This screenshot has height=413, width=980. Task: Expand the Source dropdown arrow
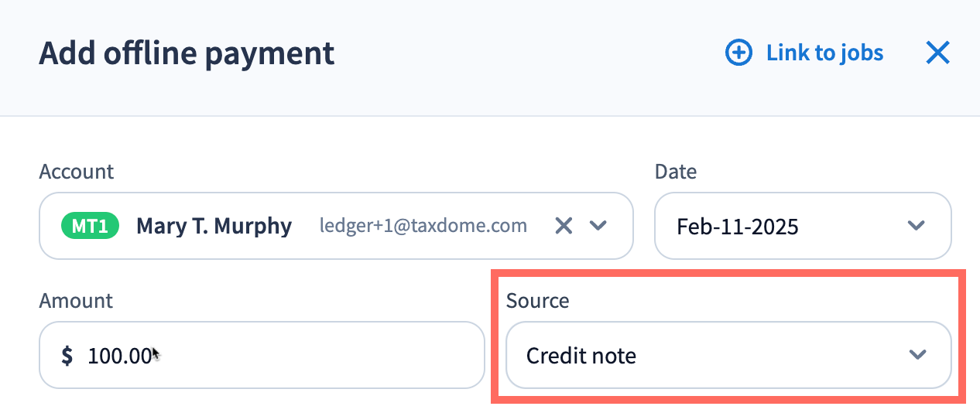point(917,355)
